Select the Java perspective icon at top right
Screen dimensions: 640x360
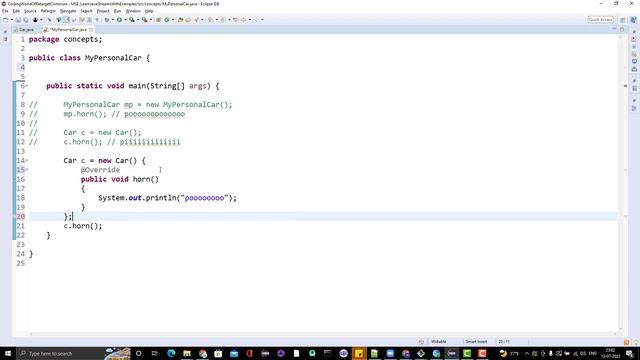click(633, 20)
